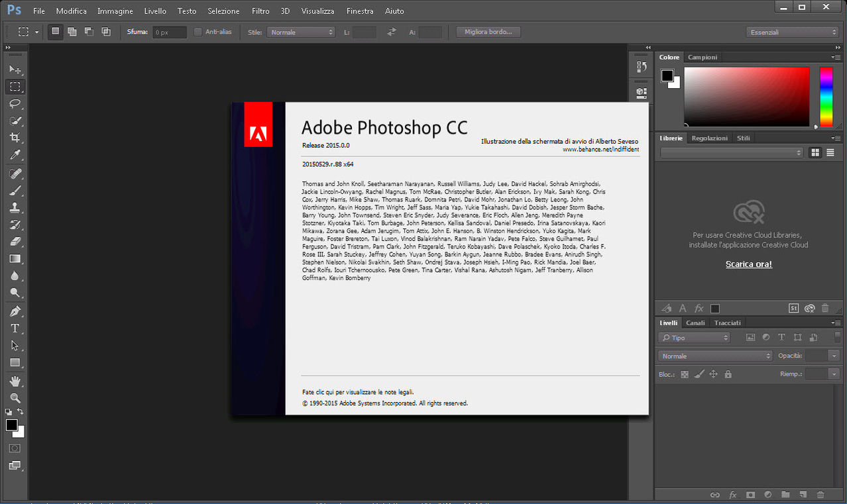
Task: Toggle lock all padlock icon
Action: 728,374
